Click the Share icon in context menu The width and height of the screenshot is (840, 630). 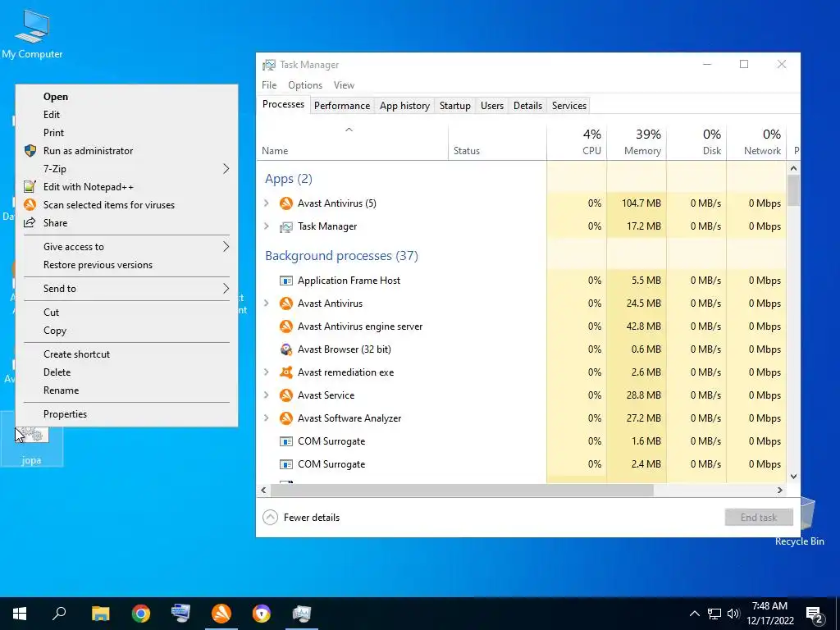pyautogui.click(x=30, y=222)
